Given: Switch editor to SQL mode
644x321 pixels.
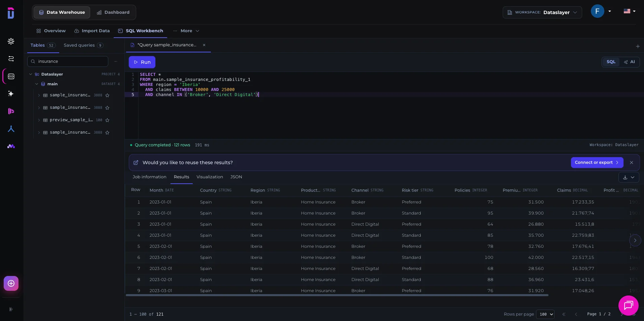Looking at the screenshot, I should point(611,62).
